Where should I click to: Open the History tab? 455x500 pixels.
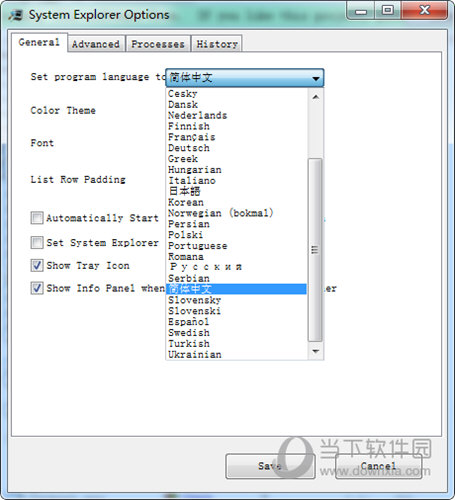point(217,44)
